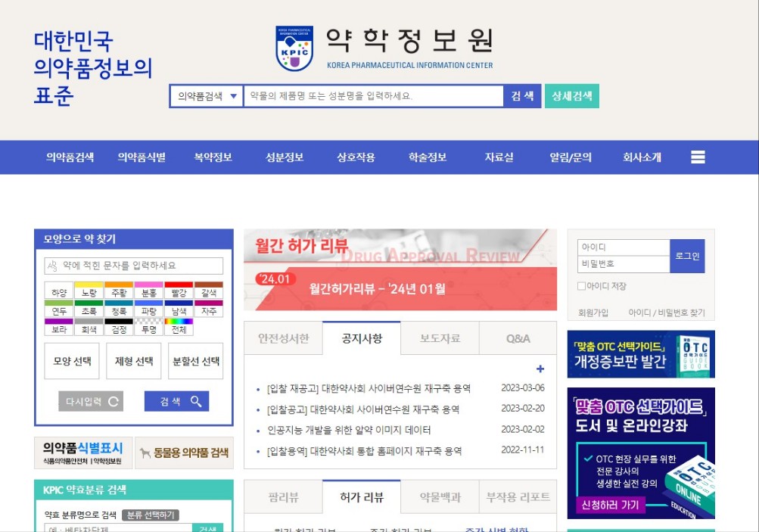The image size is (759, 532).
Task: Select the 회색 gray color swatch
Action: (x=89, y=327)
